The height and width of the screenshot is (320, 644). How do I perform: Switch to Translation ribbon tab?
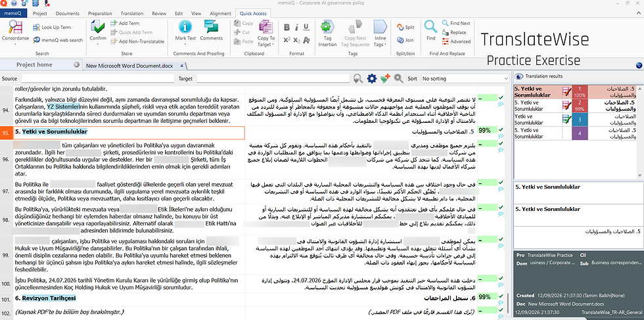[133, 14]
